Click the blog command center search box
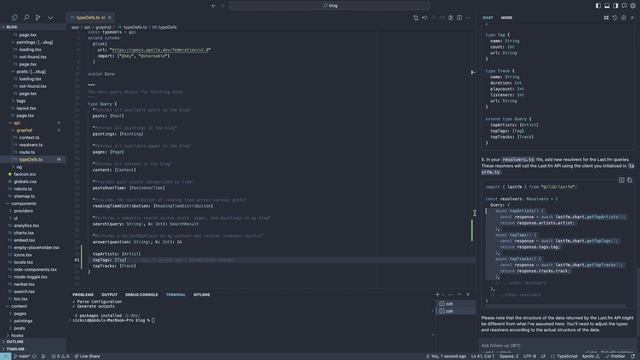Viewport: 640px width, 360px height. [330, 6]
